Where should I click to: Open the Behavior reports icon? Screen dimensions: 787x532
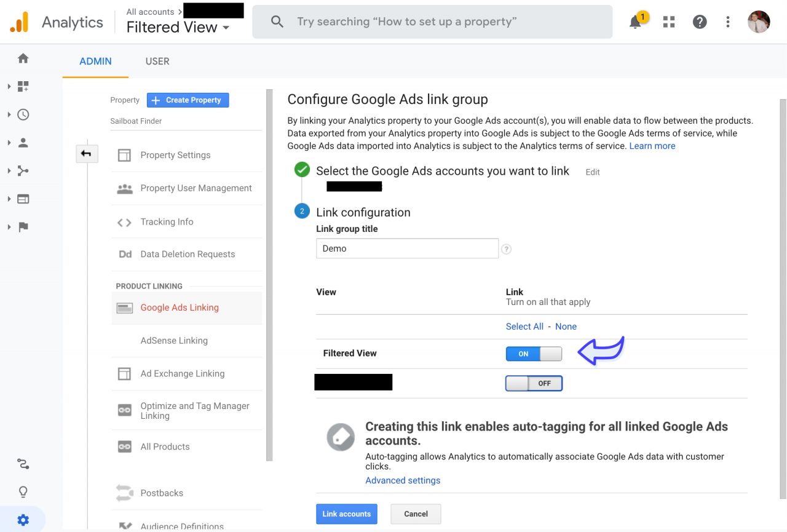pyautogui.click(x=23, y=199)
